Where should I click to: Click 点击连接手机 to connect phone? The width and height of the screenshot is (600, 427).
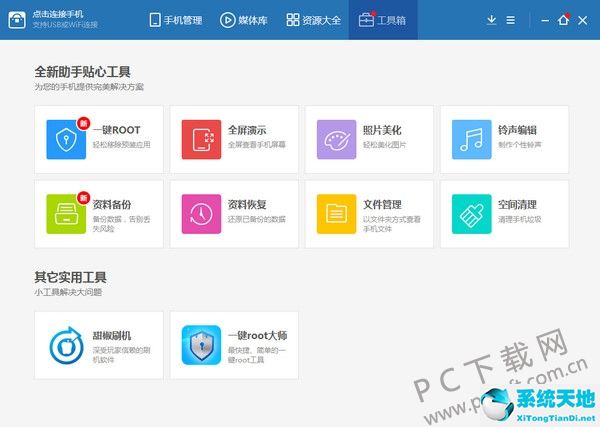tap(58, 14)
